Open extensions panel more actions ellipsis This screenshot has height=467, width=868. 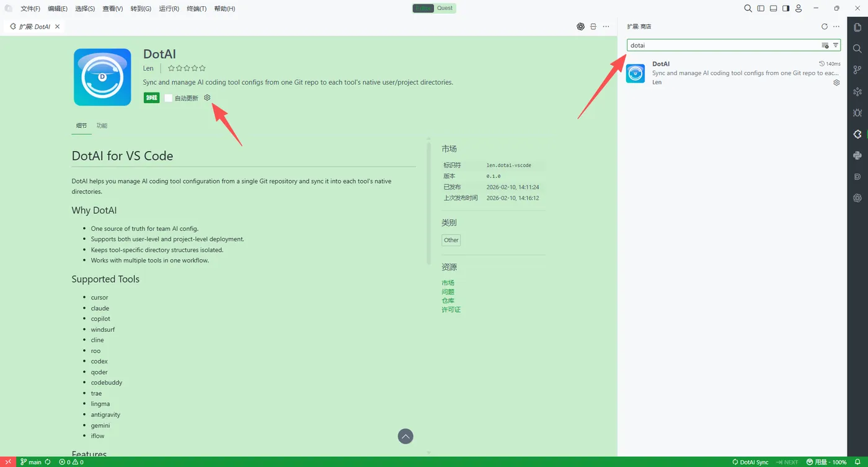[x=836, y=27]
